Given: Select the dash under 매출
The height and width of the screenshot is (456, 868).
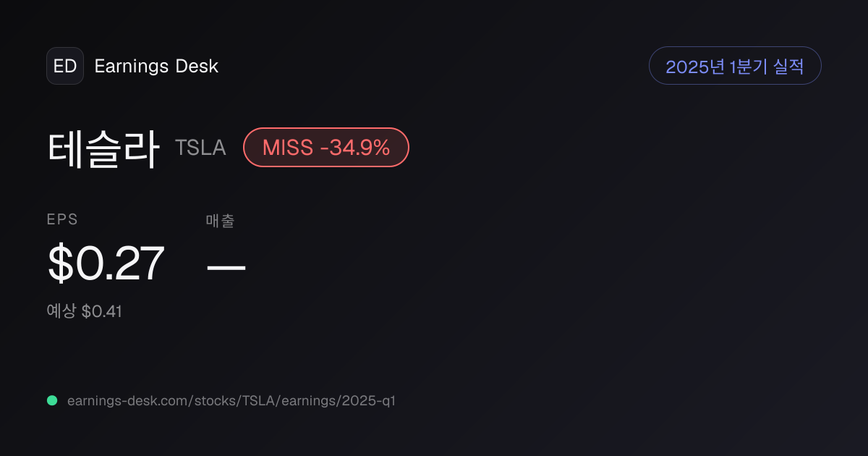Looking at the screenshot, I should pos(226,266).
